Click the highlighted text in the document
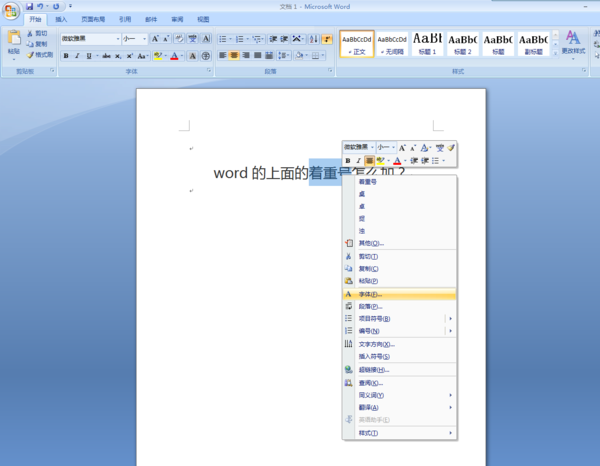 tap(322, 173)
